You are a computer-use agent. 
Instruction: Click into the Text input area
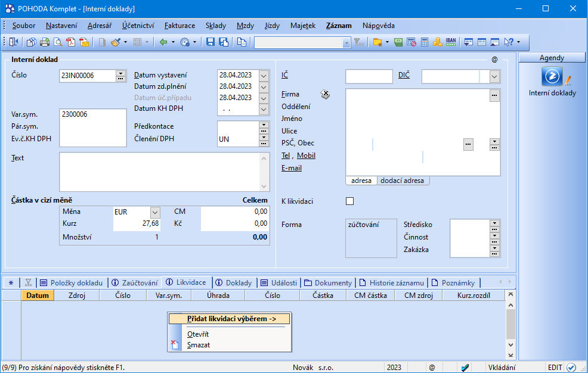pos(159,172)
